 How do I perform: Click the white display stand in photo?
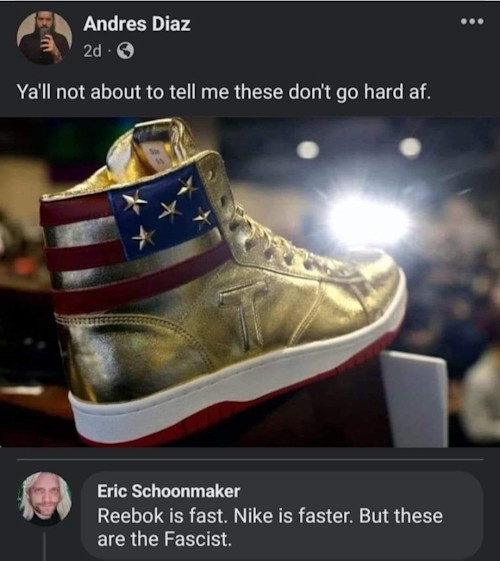(415, 398)
